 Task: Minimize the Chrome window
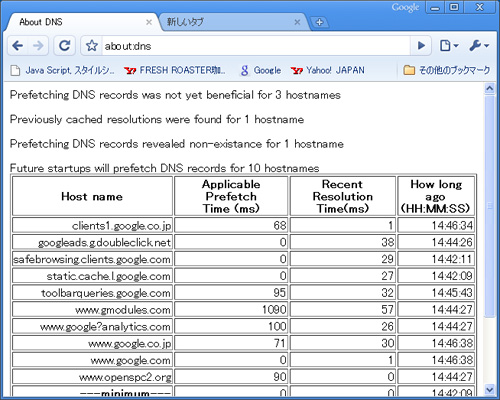point(435,8)
